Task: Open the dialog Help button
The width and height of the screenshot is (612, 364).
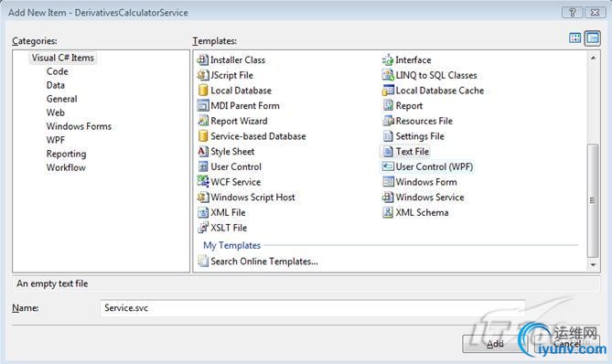Action: pos(572,13)
